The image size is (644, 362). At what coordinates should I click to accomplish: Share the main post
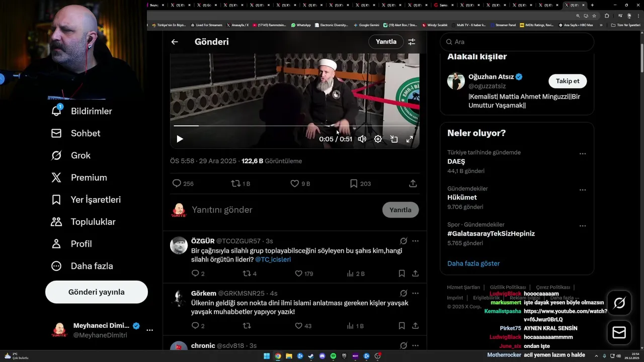[413, 184]
